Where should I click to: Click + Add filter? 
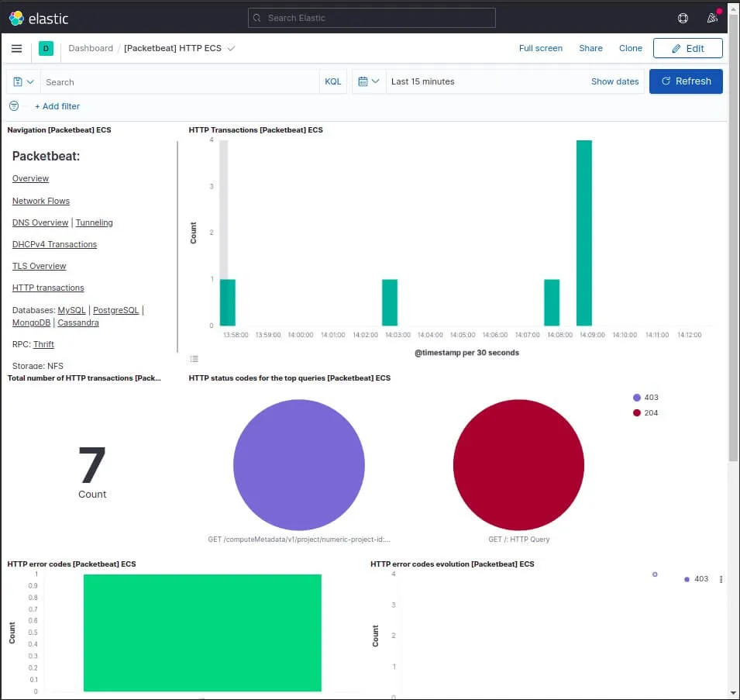[57, 106]
